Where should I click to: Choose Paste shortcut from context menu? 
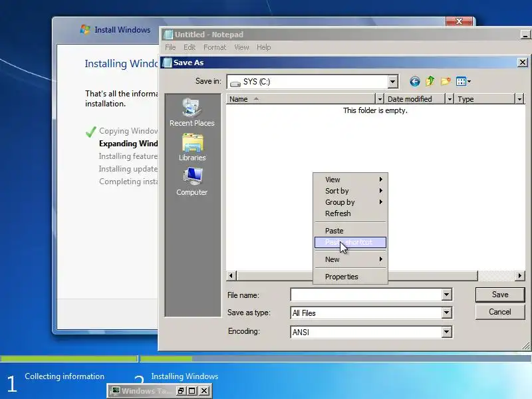[x=350, y=242]
